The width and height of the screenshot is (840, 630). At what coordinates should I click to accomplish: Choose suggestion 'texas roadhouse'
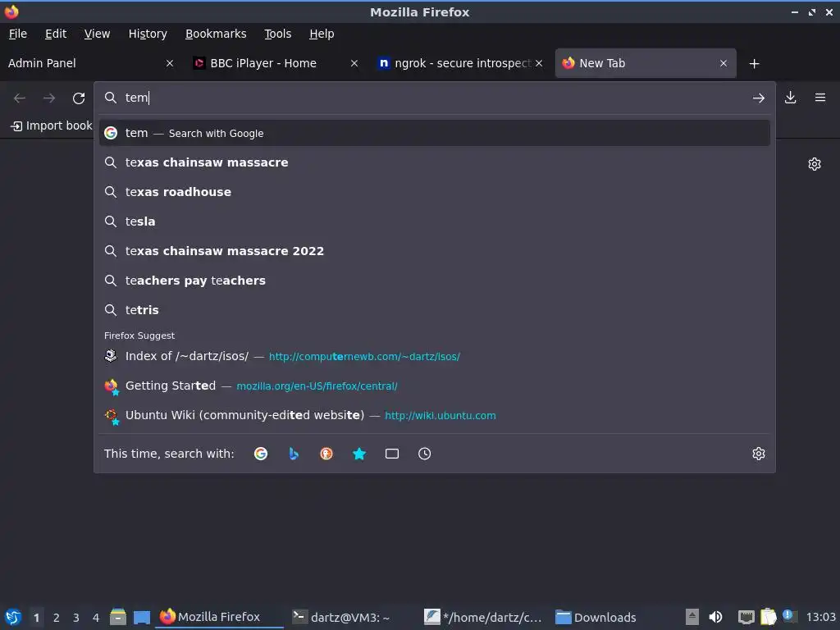pyautogui.click(x=435, y=192)
